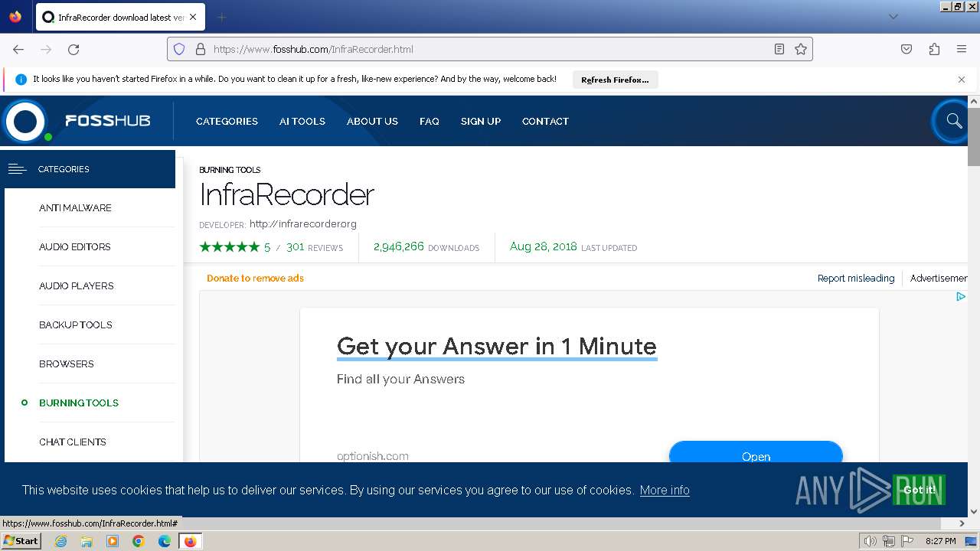
Task: Bookmark this page with the star icon
Action: pyautogui.click(x=801, y=49)
